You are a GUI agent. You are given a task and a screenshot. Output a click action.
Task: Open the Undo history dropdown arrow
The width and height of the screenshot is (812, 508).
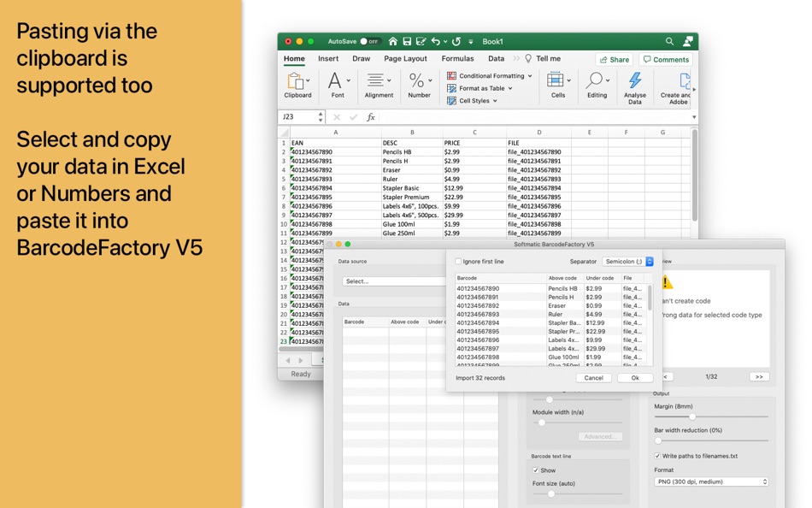[445, 41]
